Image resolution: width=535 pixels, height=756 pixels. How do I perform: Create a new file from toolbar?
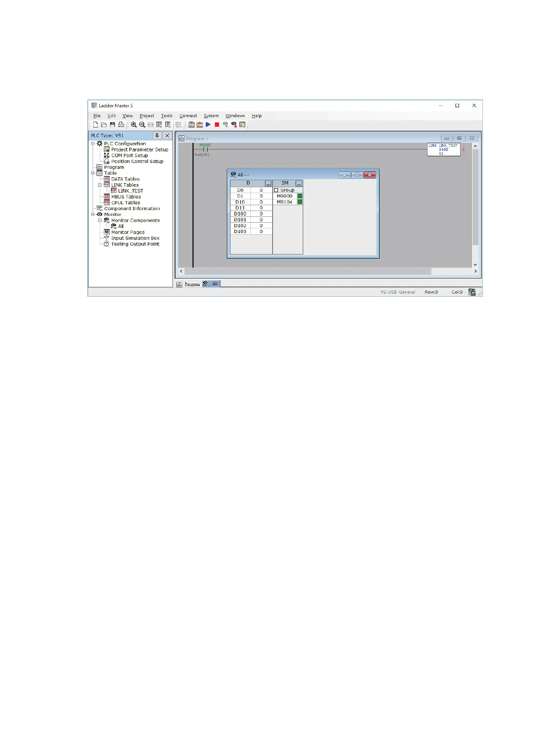(95, 125)
